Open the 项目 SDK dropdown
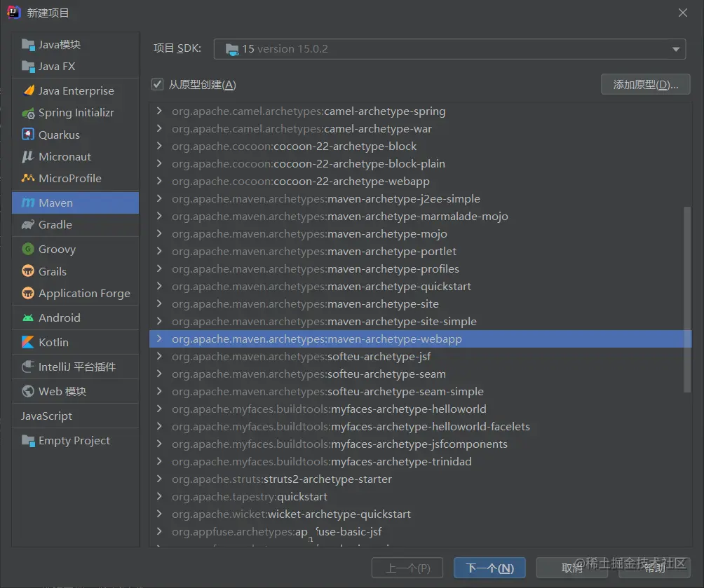This screenshot has height=588, width=704. click(449, 49)
